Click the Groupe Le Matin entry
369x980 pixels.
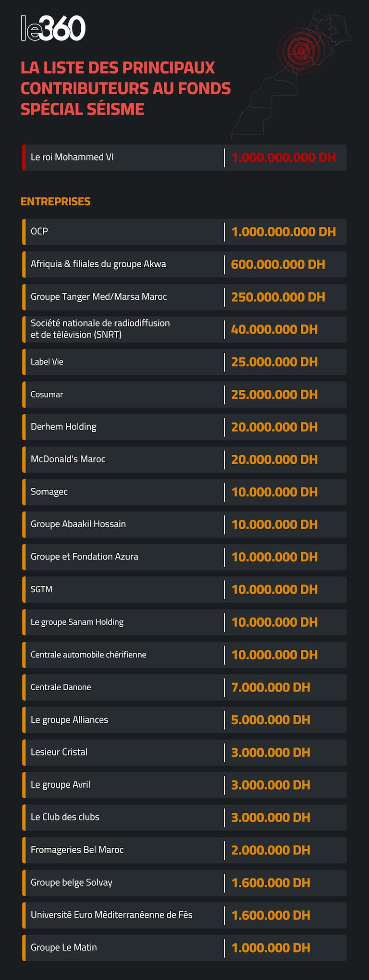[x=64, y=947]
